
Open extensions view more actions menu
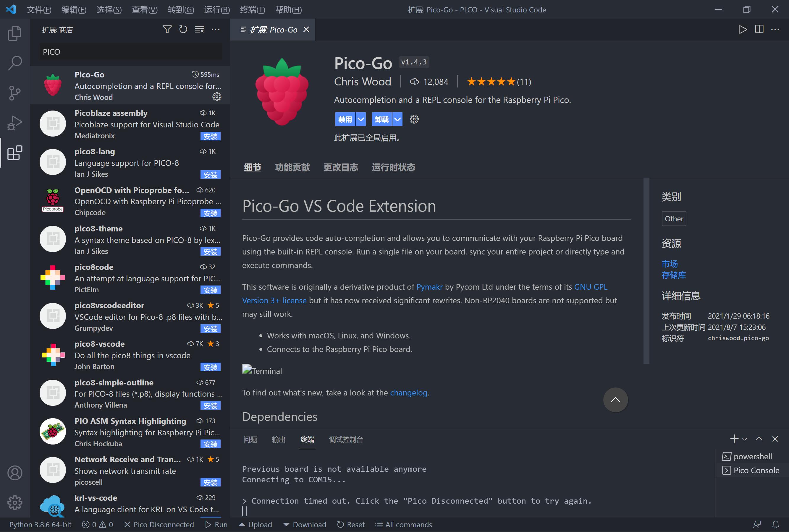click(x=216, y=30)
